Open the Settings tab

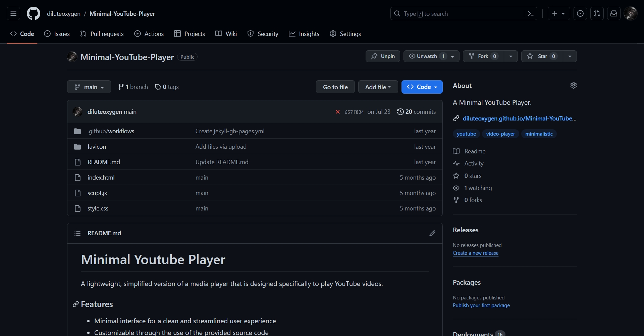tap(345, 34)
